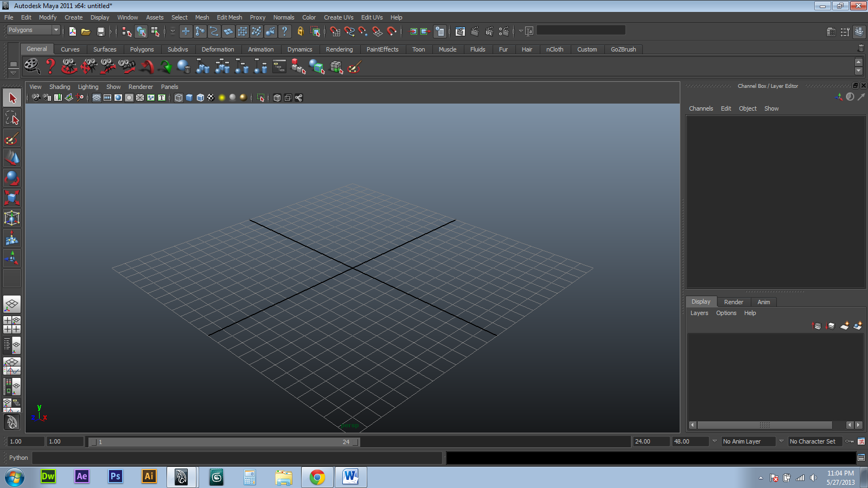Create a new empty display layer
The height and width of the screenshot is (488, 868).
point(845,325)
